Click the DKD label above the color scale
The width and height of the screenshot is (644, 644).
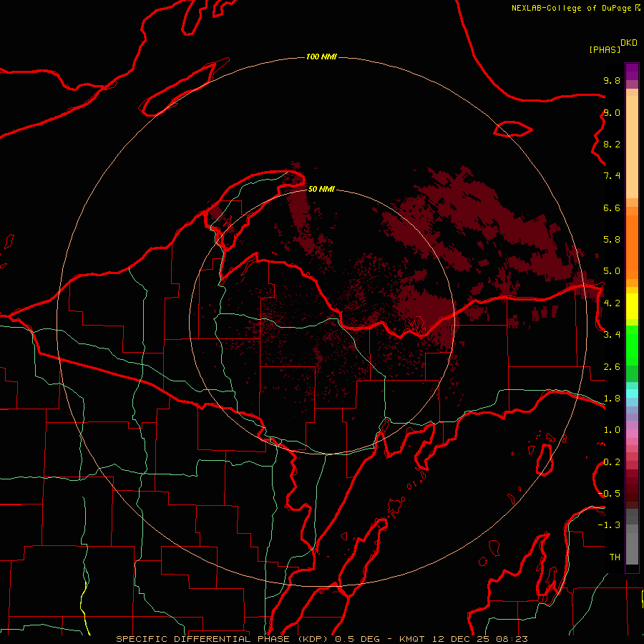coord(629,43)
